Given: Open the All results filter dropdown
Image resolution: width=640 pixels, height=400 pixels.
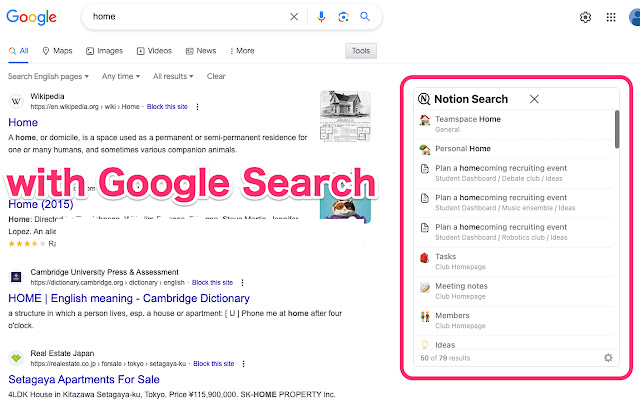Looking at the screenshot, I should click(x=173, y=76).
